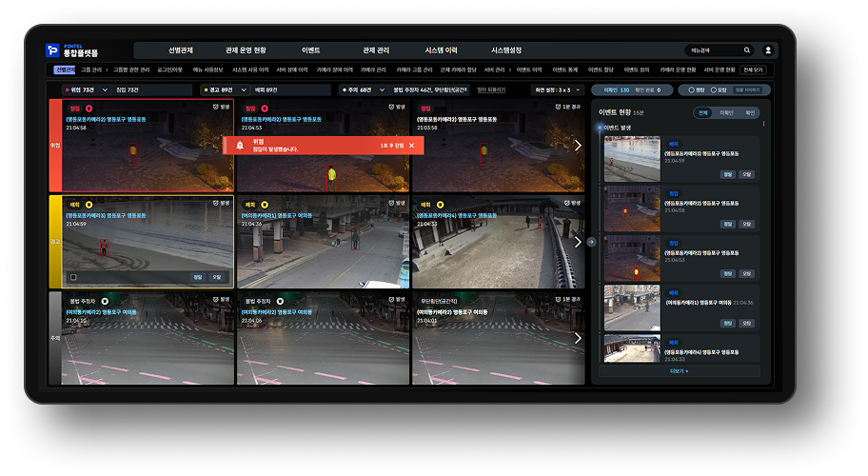
Task: Click the first event thumbnail in 이벤트 현황
Action: point(632,160)
